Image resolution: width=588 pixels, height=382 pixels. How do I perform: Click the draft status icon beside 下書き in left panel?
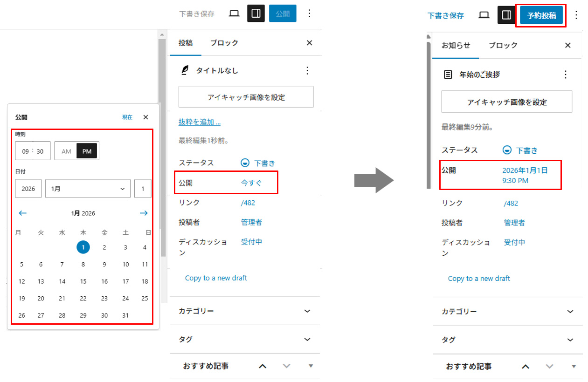click(x=245, y=163)
